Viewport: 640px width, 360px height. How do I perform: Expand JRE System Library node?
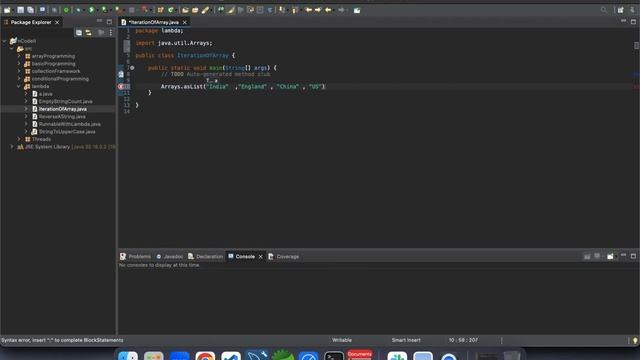[12, 147]
